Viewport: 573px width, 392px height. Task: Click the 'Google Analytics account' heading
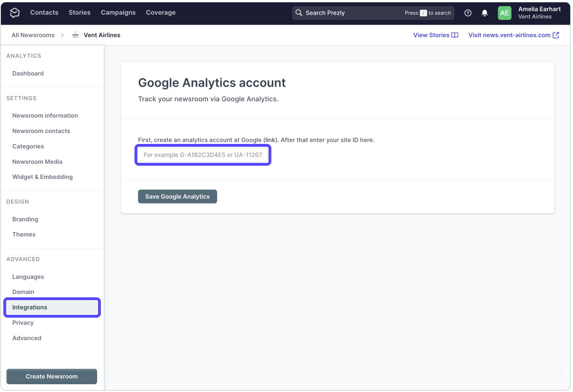pyautogui.click(x=212, y=83)
